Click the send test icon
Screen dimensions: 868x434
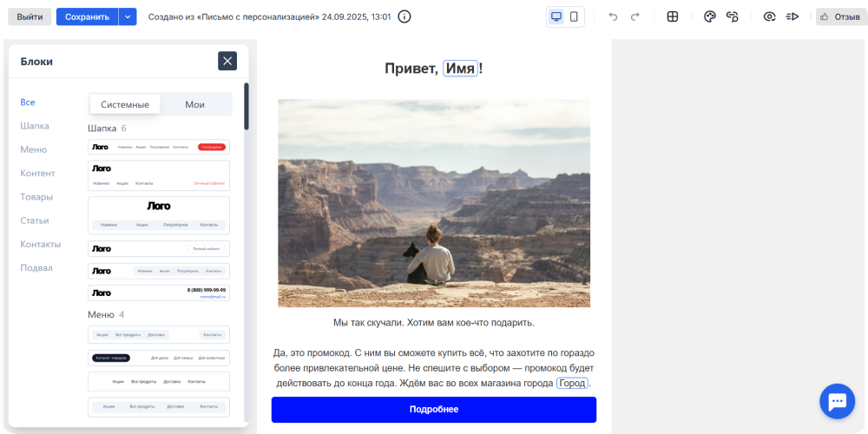pos(792,16)
